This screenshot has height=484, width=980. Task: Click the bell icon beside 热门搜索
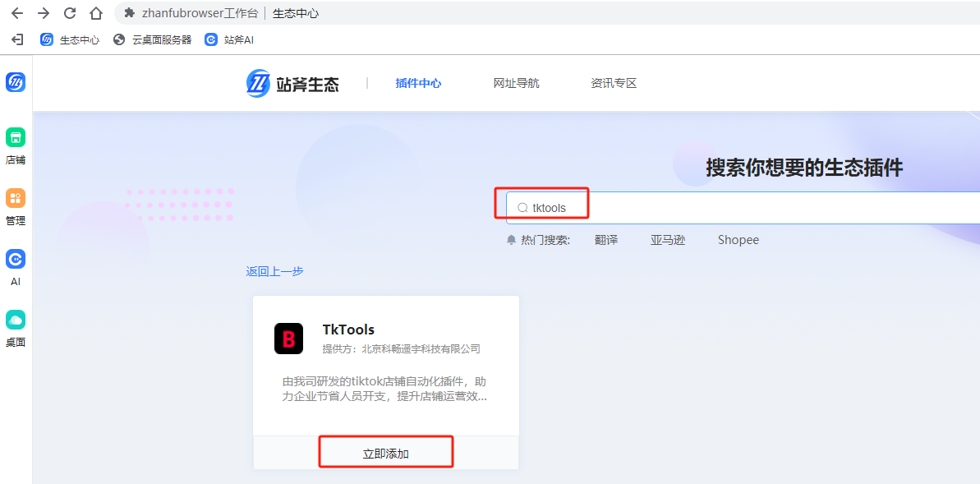tap(511, 240)
